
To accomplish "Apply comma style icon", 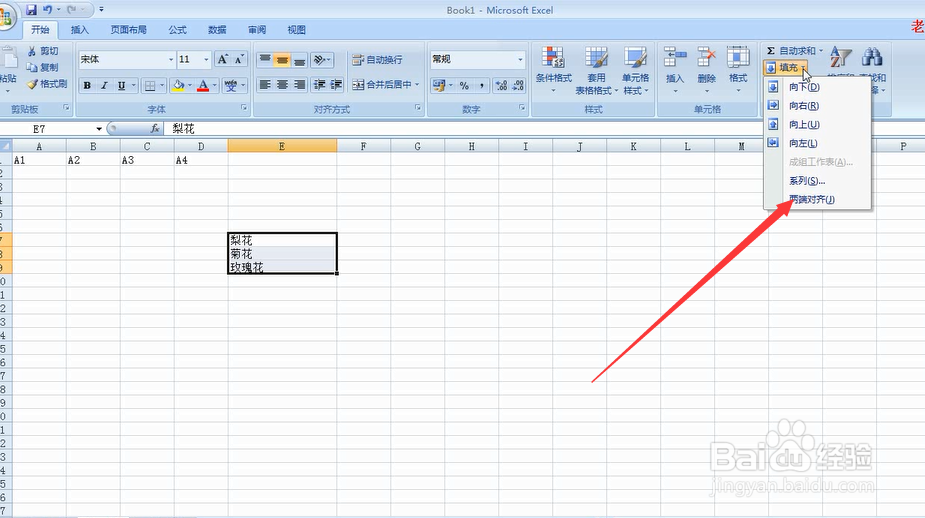I will coord(481,86).
